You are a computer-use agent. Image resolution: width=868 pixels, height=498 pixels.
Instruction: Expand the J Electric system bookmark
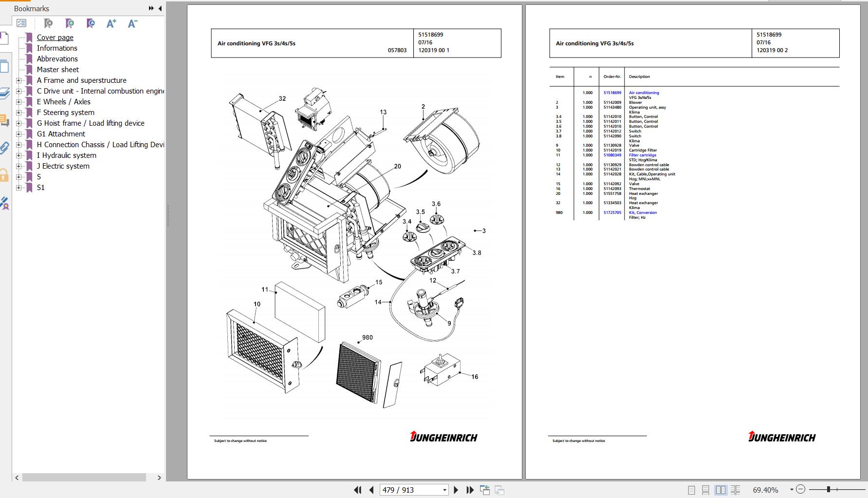pyautogui.click(x=18, y=166)
